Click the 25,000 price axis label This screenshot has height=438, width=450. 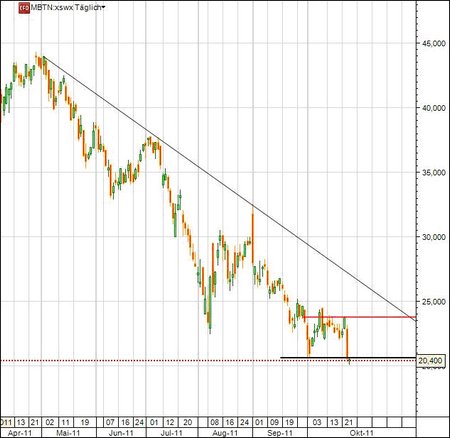[433, 301]
